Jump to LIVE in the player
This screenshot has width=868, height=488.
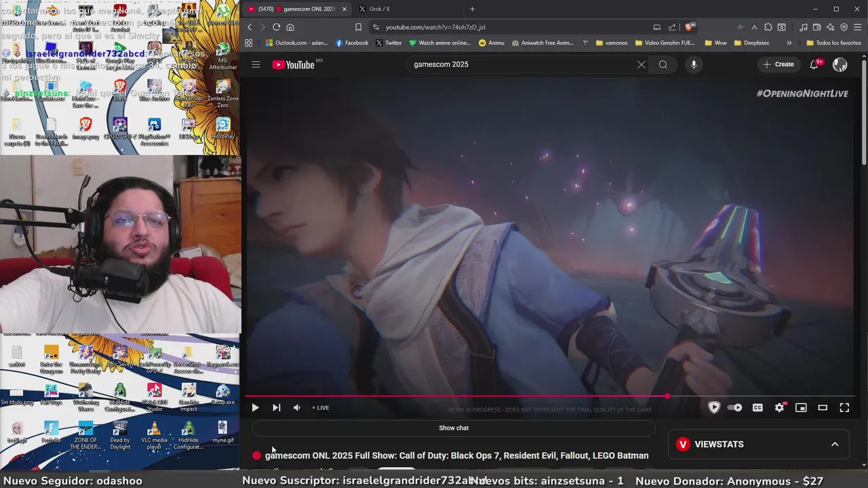click(x=321, y=407)
